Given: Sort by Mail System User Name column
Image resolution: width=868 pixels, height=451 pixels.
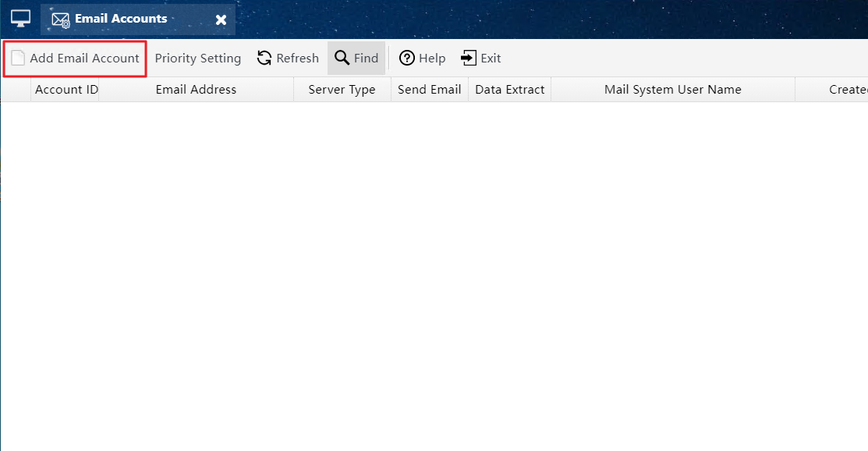Looking at the screenshot, I should 672,90.
